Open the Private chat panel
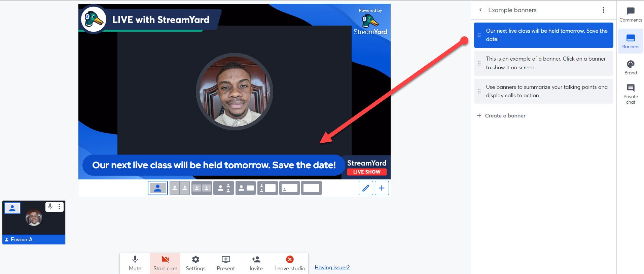644x274 pixels. tap(631, 94)
